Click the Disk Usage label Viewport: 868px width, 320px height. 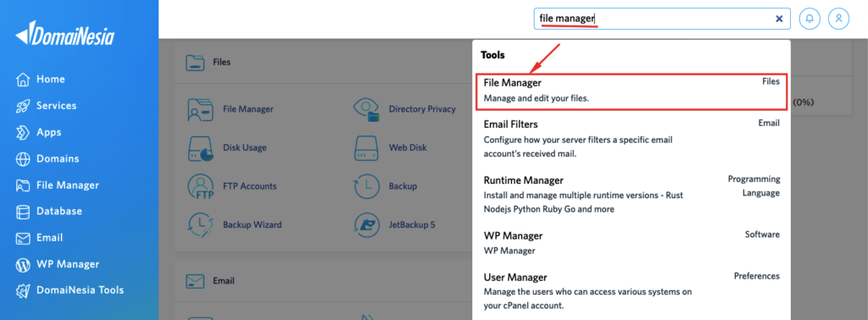click(x=245, y=147)
